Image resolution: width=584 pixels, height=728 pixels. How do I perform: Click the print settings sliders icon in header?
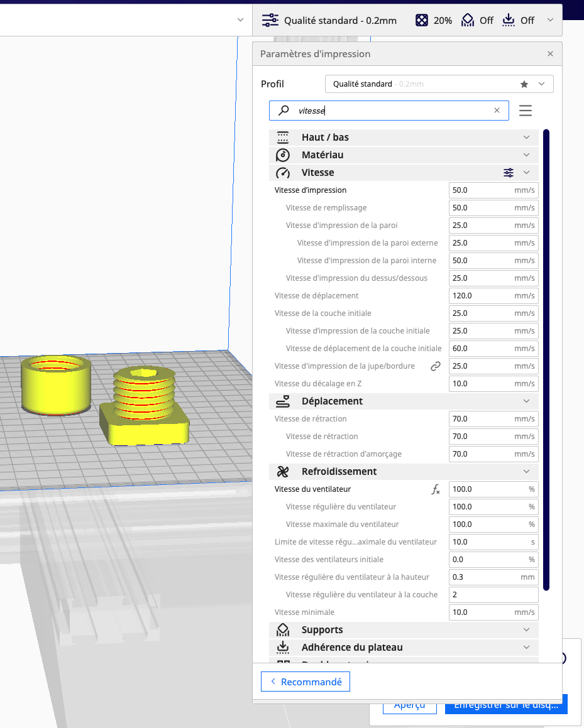(270, 21)
